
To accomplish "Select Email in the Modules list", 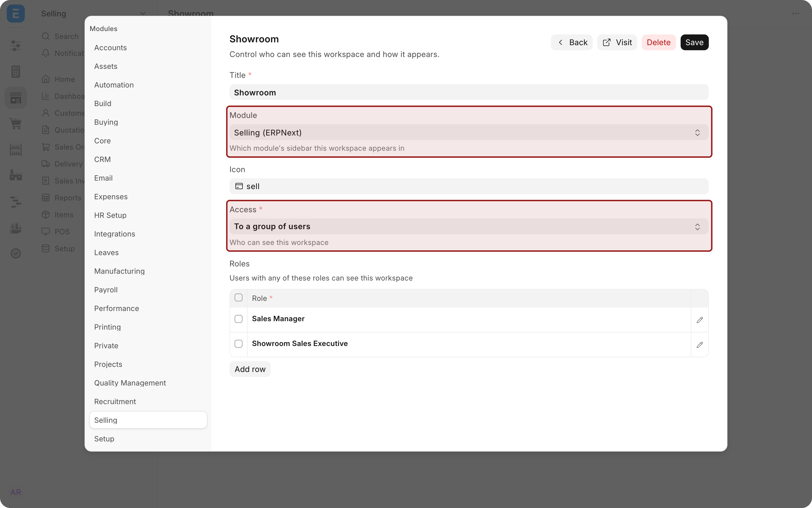I will point(148,178).
